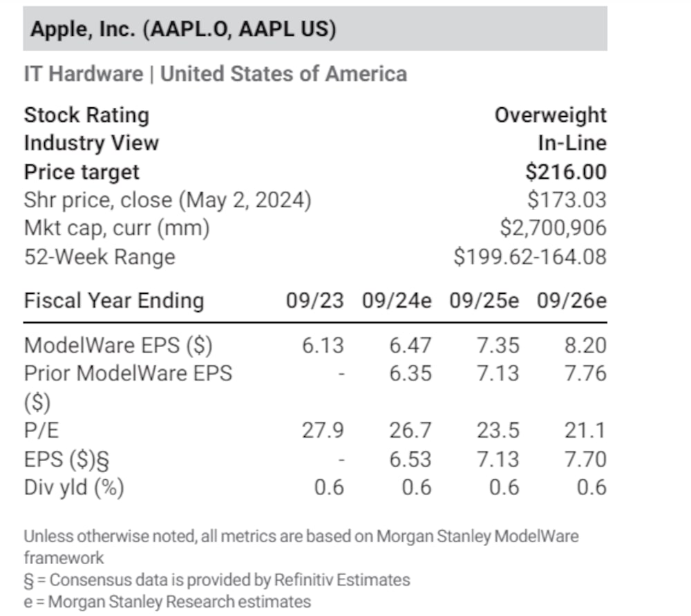The width and height of the screenshot is (691, 616).
Task: Select the $173.03 share price value
Action: click(566, 200)
